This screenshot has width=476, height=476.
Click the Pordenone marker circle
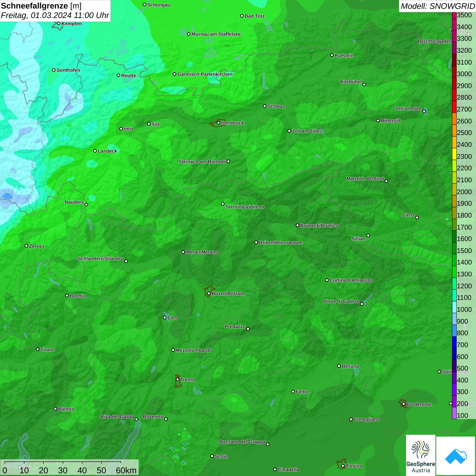404,404
